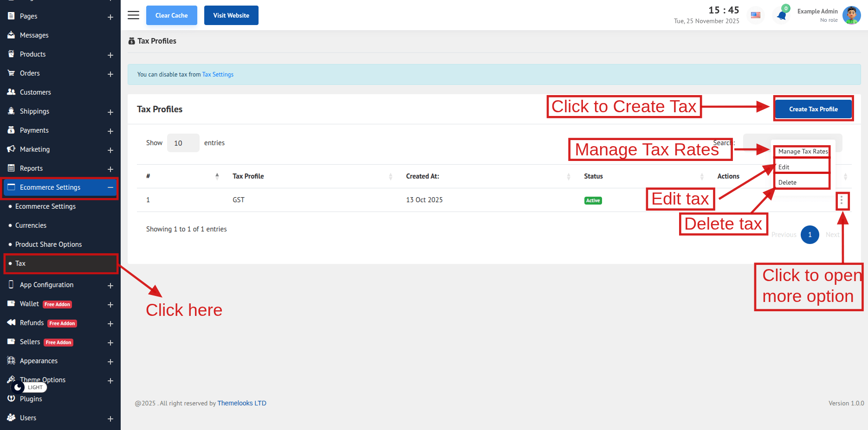Choose Delete in the actions menu

(787, 182)
